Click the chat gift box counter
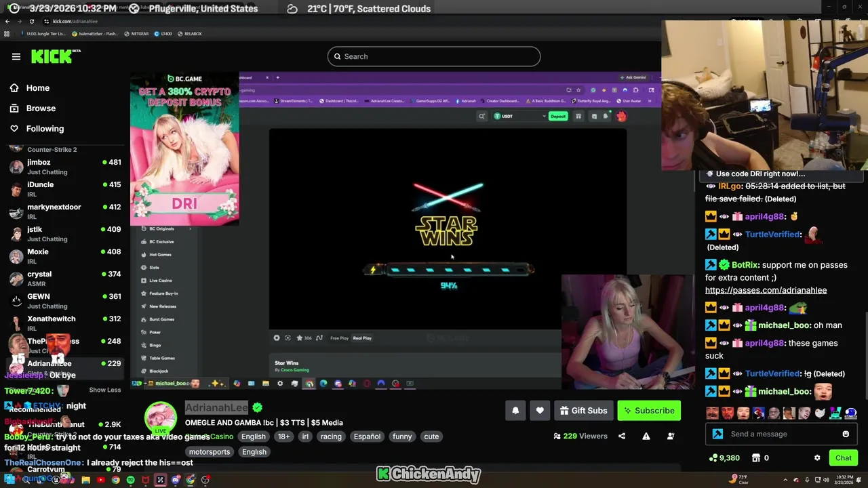 pos(761,458)
